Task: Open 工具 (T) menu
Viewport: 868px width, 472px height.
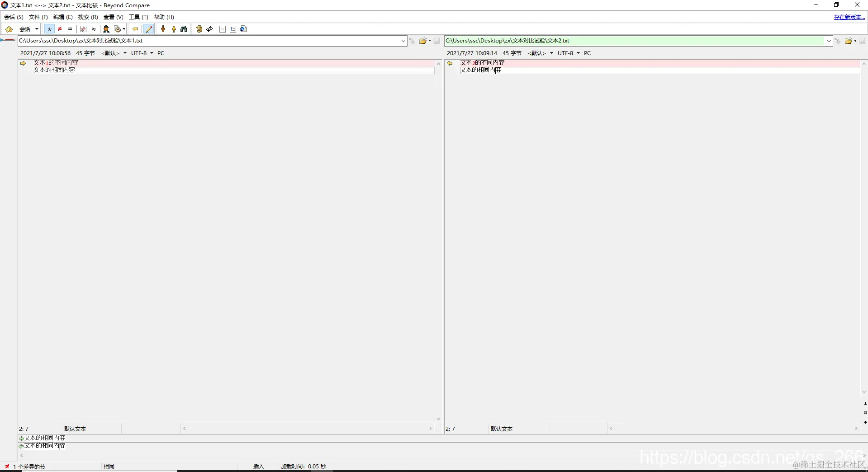Action: click(x=138, y=17)
